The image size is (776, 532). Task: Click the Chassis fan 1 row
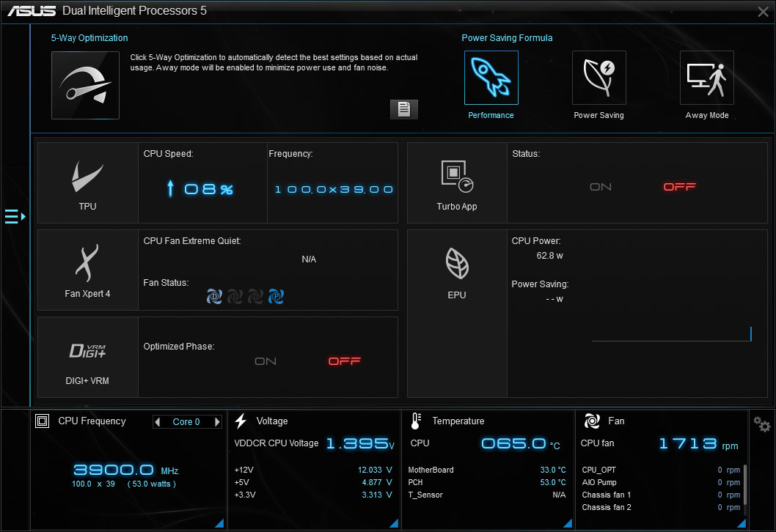click(661, 495)
